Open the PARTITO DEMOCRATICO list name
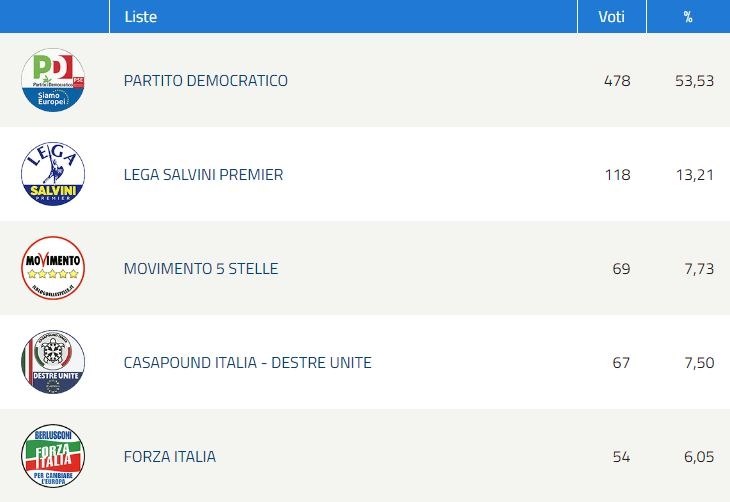This screenshot has height=502, width=730. pos(206,81)
